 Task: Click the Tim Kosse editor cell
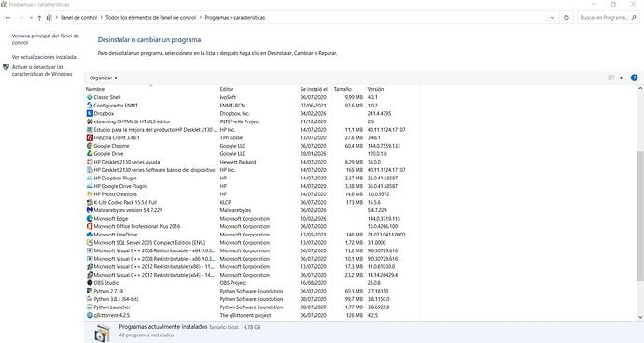pos(231,137)
